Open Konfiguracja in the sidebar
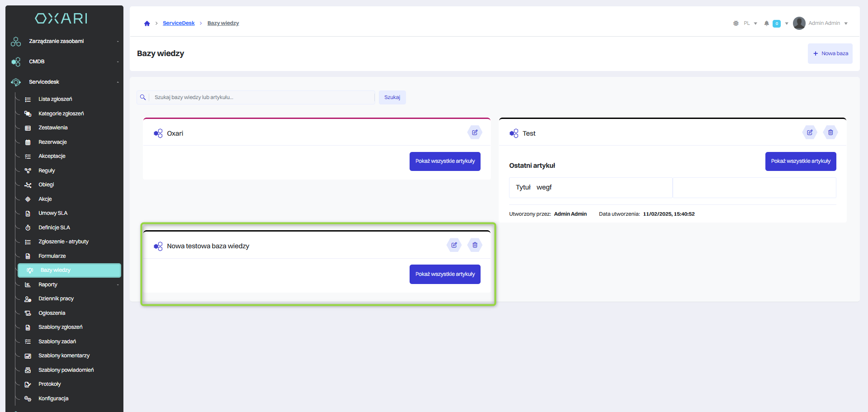Image resolution: width=868 pixels, height=412 pixels. (53, 398)
